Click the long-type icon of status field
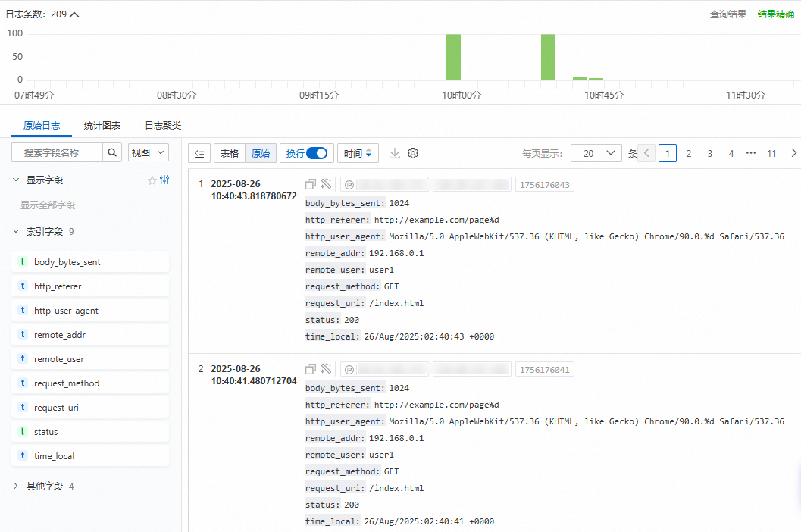The image size is (801, 532). pyautogui.click(x=23, y=432)
